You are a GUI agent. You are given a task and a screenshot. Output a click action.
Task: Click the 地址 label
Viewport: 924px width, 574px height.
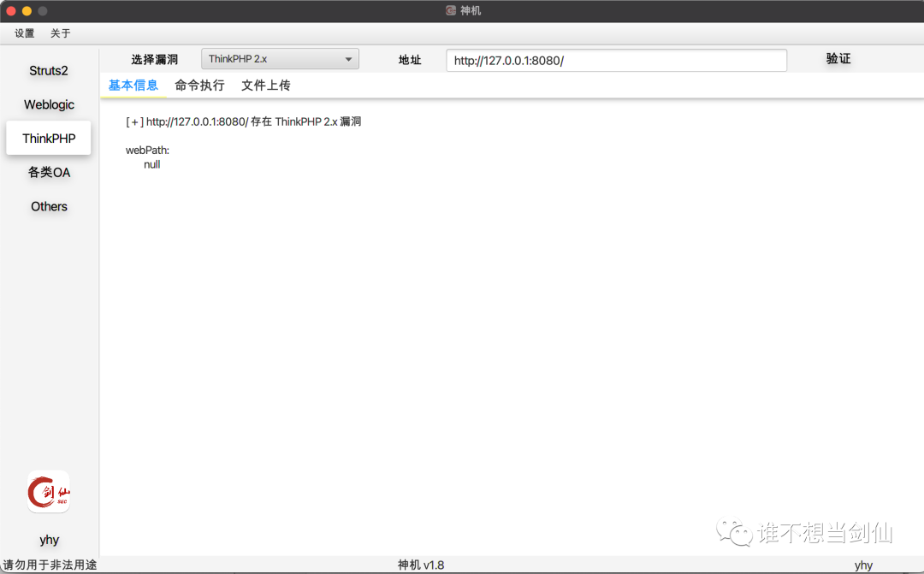(410, 60)
